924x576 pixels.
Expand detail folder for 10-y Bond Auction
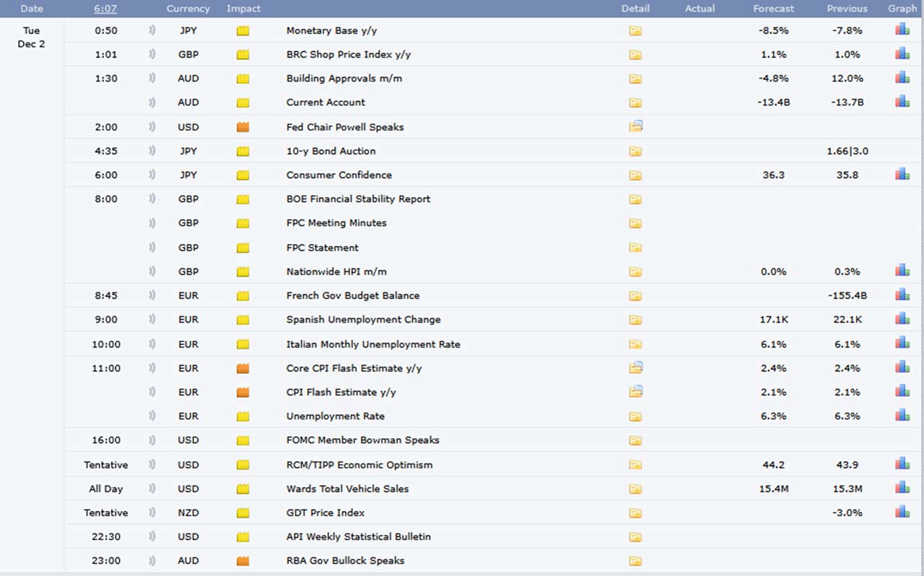(x=635, y=152)
